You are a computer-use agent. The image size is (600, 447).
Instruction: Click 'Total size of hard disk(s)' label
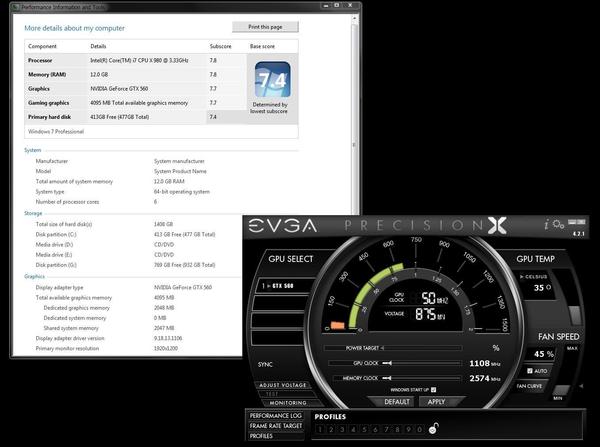[64, 224]
